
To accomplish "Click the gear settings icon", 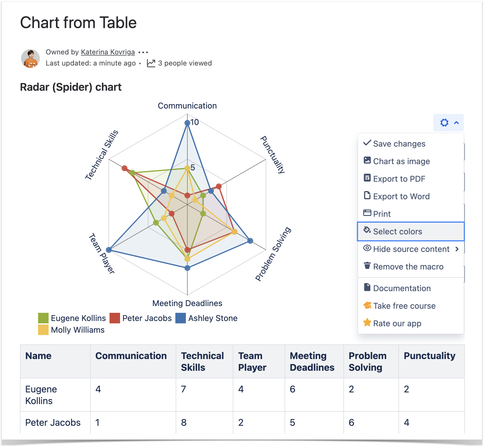I will click(x=444, y=123).
